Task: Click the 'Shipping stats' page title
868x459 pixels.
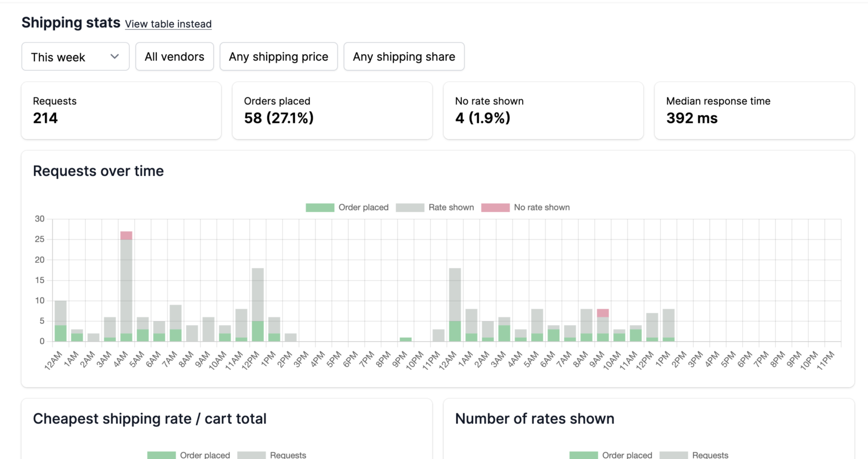Action: [x=71, y=23]
